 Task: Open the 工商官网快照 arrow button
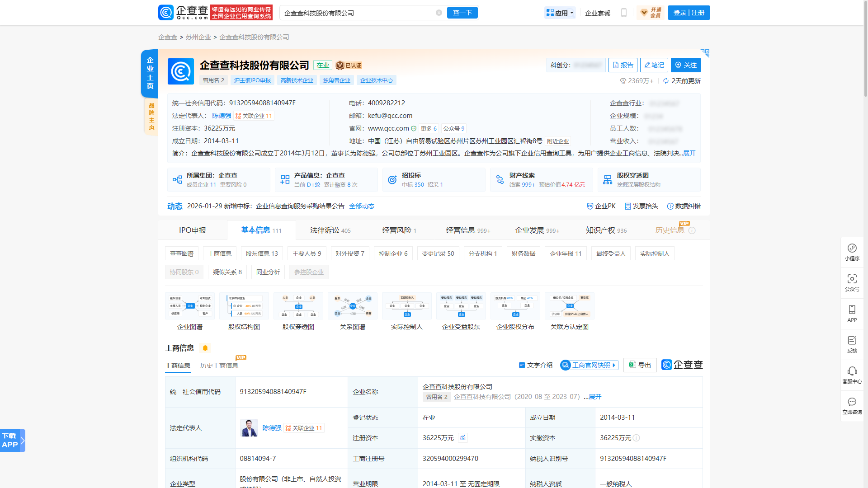pos(590,365)
